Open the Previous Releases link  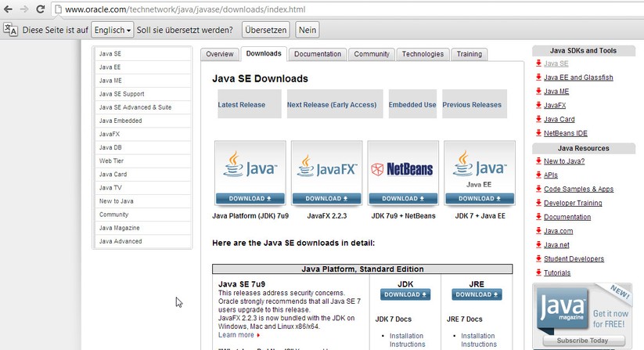472,104
